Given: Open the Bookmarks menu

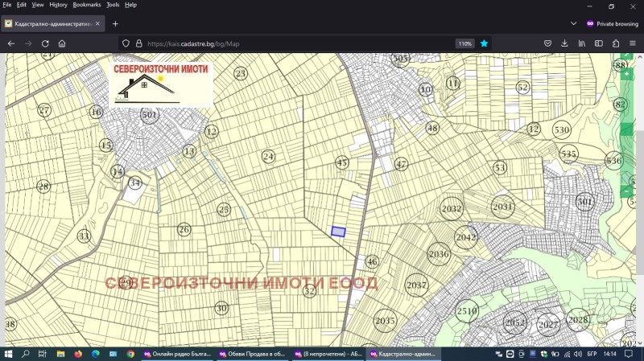Looking at the screenshot, I should (x=87, y=5).
